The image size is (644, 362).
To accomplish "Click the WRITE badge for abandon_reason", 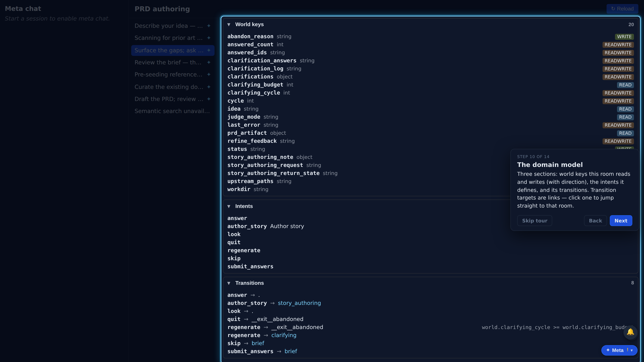I will click(624, 37).
